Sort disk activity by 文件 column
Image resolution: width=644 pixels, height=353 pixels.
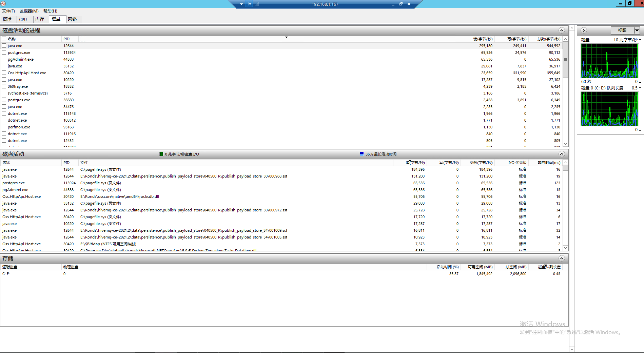tap(236, 163)
